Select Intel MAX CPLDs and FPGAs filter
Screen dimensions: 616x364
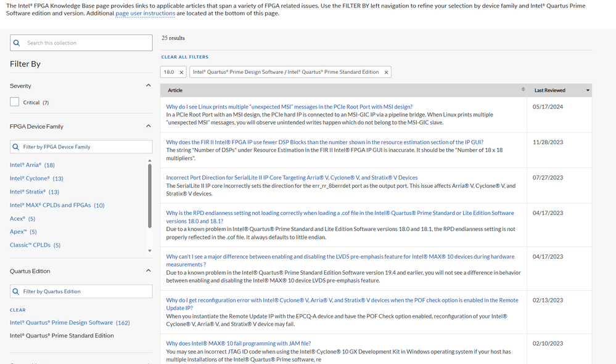point(51,205)
